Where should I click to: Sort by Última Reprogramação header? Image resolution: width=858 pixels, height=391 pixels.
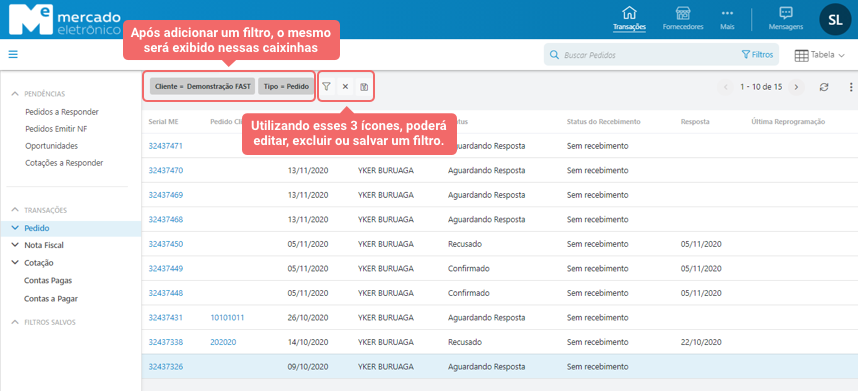(x=788, y=121)
